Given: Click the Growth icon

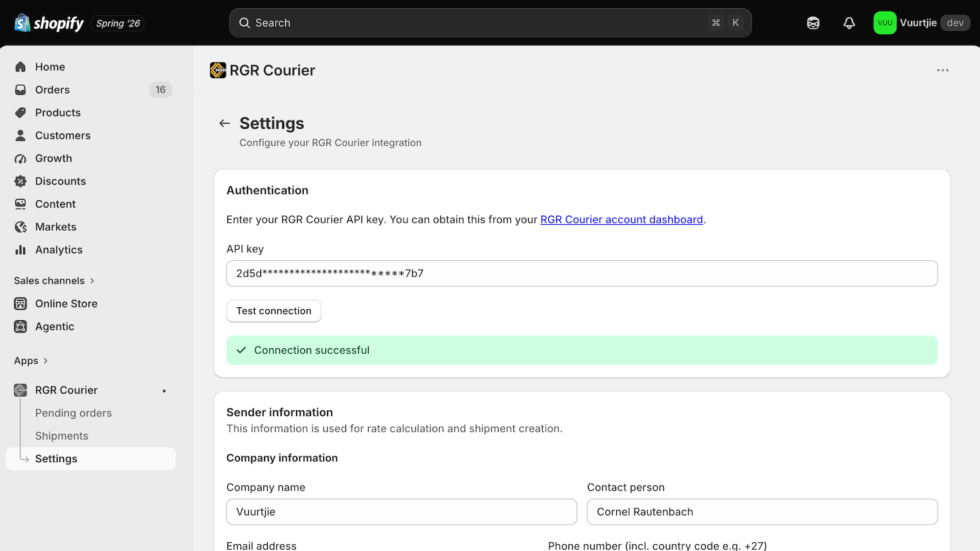Looking at the screenshot, I should [21, 159].
